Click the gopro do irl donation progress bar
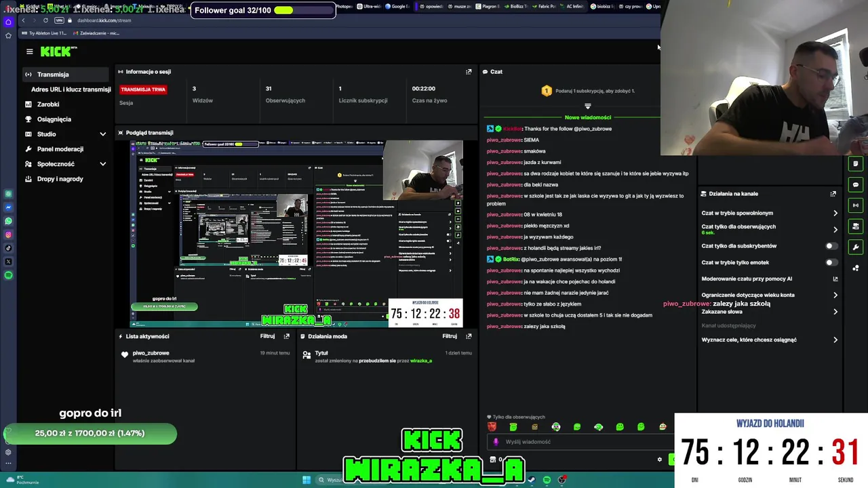 (x=90, y=433)
